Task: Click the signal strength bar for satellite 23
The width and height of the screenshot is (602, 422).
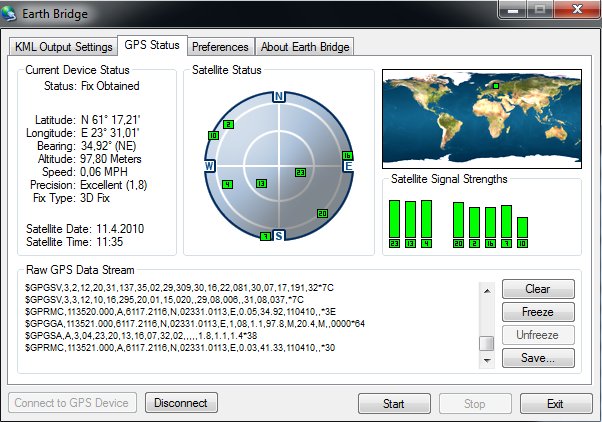Action: [x=395, y=219]
